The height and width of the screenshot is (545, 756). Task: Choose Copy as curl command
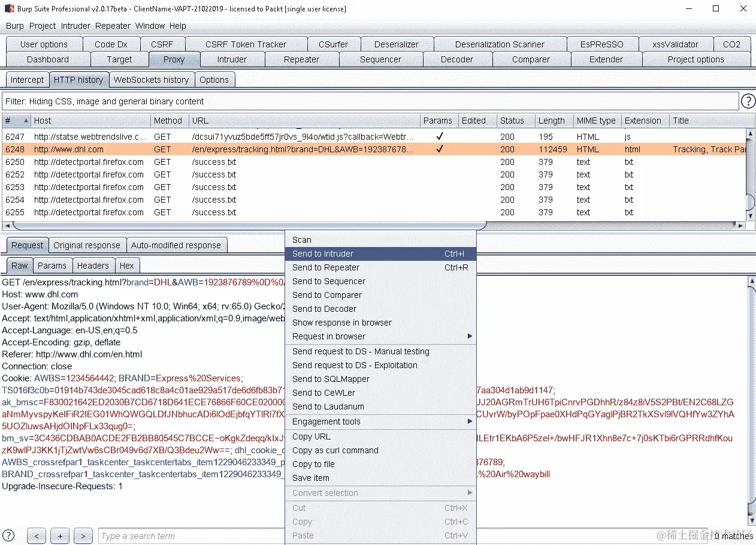pyautogui.click(x=380, y=450)
